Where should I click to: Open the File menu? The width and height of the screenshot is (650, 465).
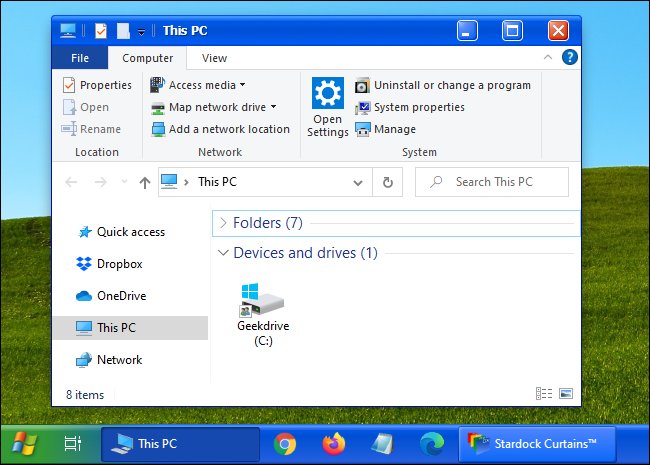(80, 58)
